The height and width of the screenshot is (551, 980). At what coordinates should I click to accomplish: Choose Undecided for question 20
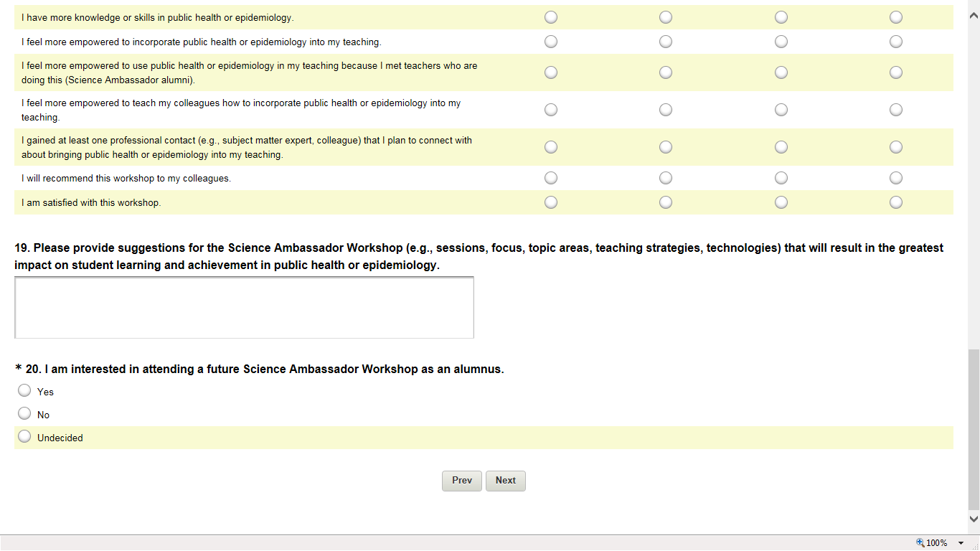pyautogui.click(x=24, y=437)
